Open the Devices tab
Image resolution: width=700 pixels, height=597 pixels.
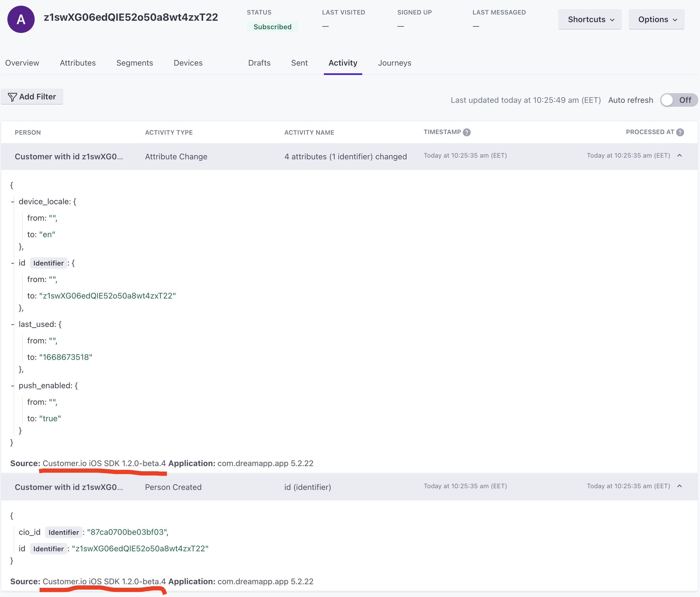pos(188,63)
